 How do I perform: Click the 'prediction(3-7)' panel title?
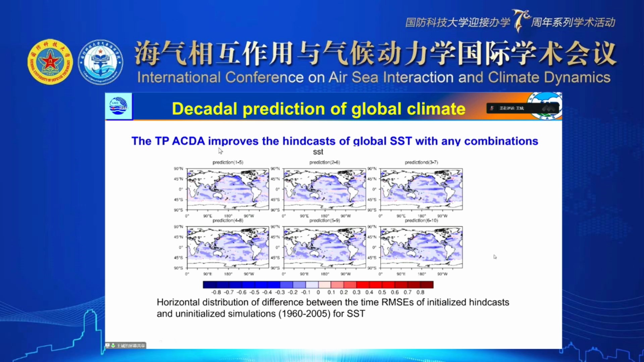(421, 162)
